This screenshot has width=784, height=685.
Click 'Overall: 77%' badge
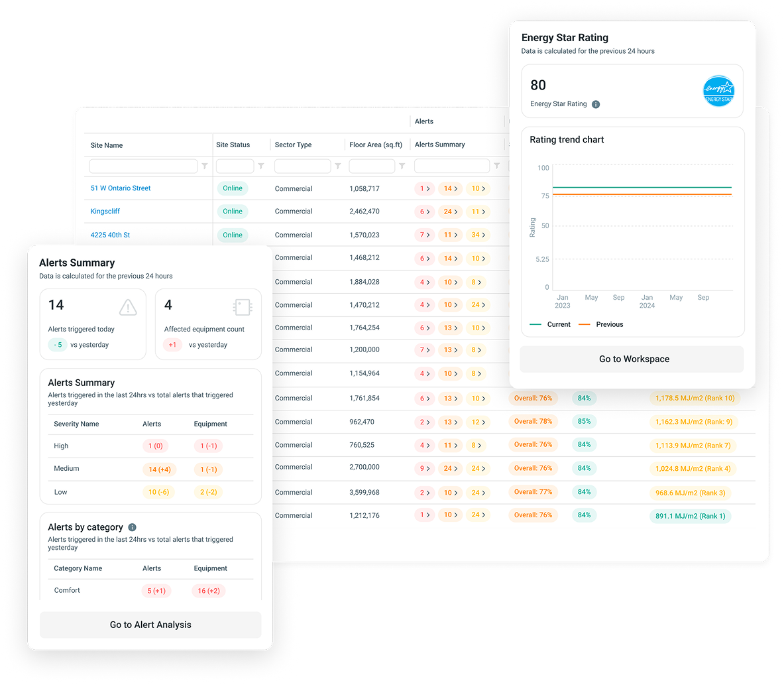tap(533, 492)
